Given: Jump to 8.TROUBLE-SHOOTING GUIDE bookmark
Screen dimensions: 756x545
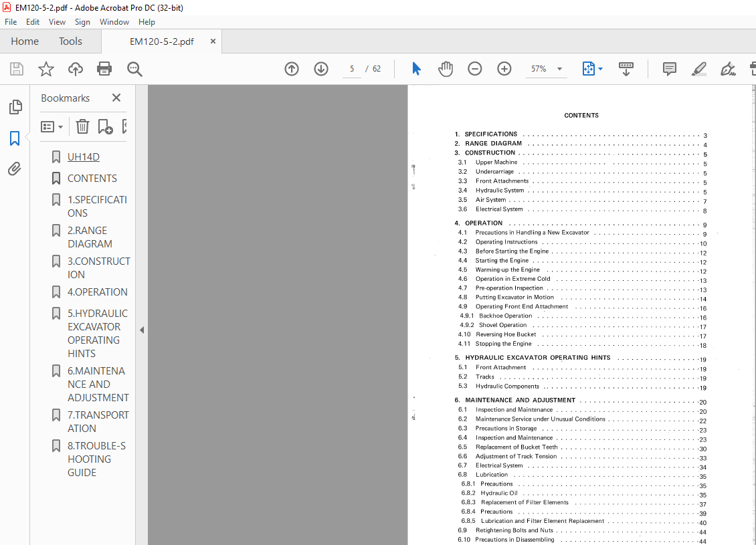Looking at the screenshot, I should click(x=96, y=459).
